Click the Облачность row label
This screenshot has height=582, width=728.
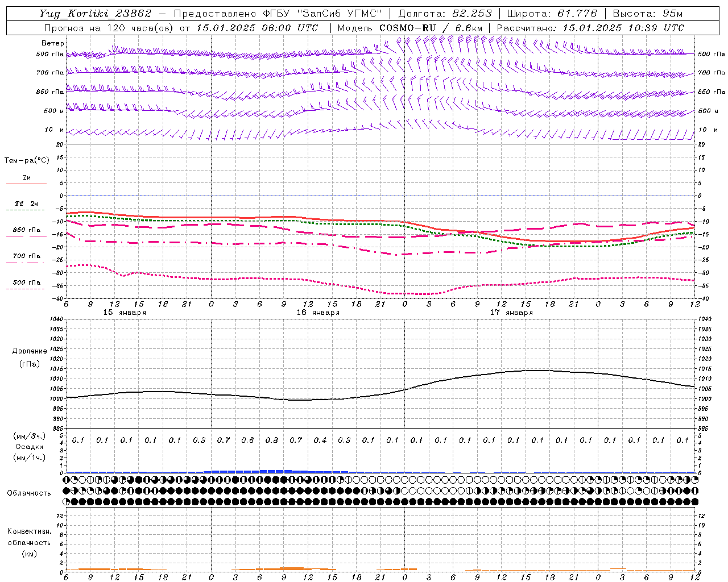click(x=28, y=493)
